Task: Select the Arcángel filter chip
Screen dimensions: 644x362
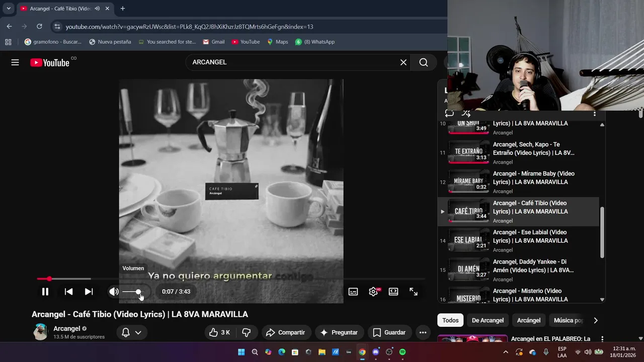Action: coord(529,320)
